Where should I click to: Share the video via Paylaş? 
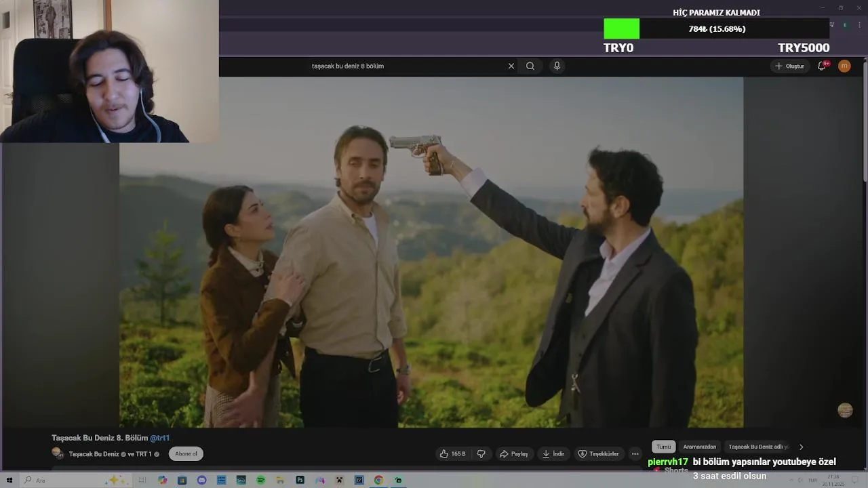(513, 454)
